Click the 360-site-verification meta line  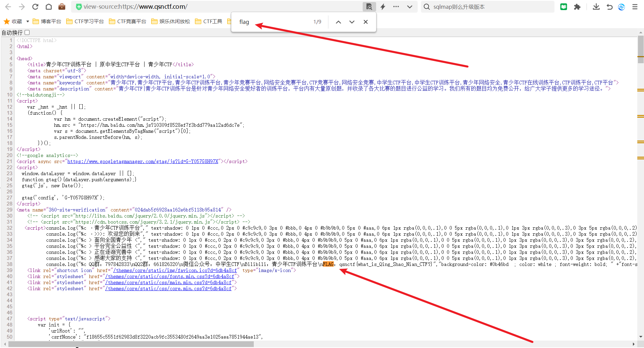pos(124,210)
